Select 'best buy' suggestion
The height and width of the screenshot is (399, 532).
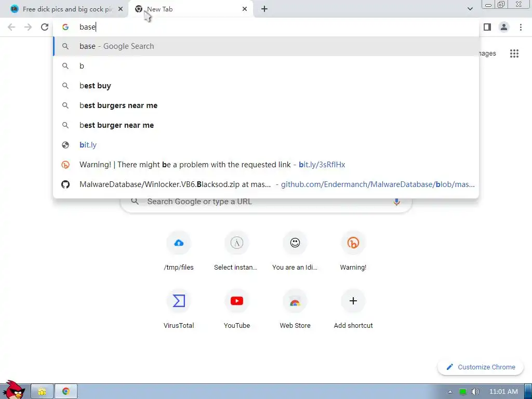[x=266, y=86]
